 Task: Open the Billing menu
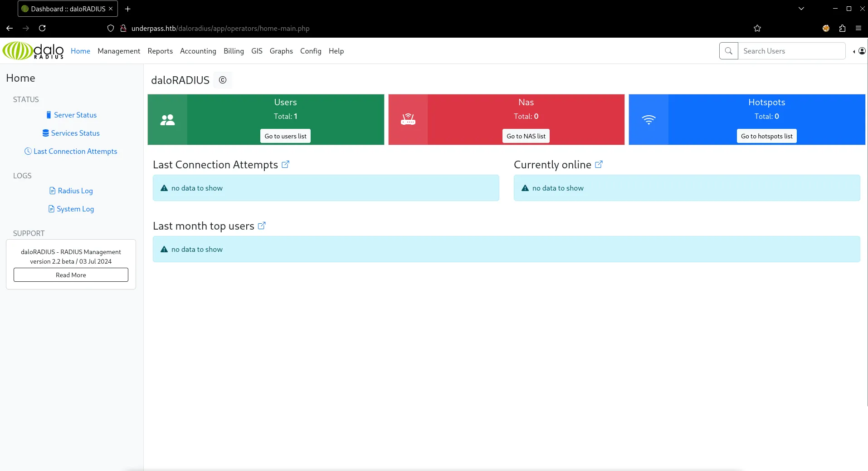(234, 51)
